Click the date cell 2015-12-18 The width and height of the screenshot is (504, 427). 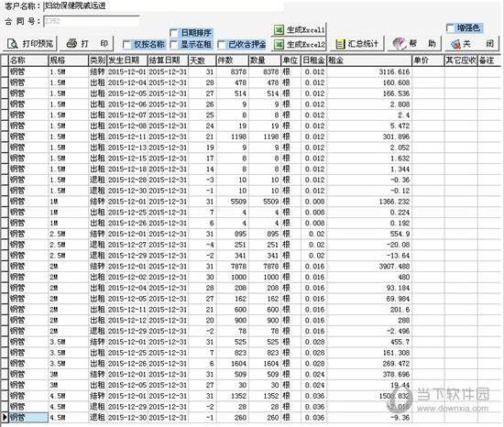pos(127,170)
